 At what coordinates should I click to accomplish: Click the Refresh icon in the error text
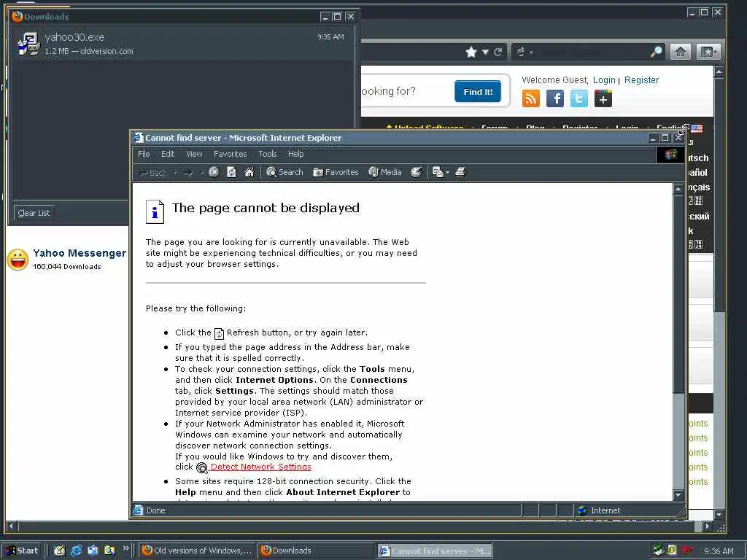tap(219, 333)
